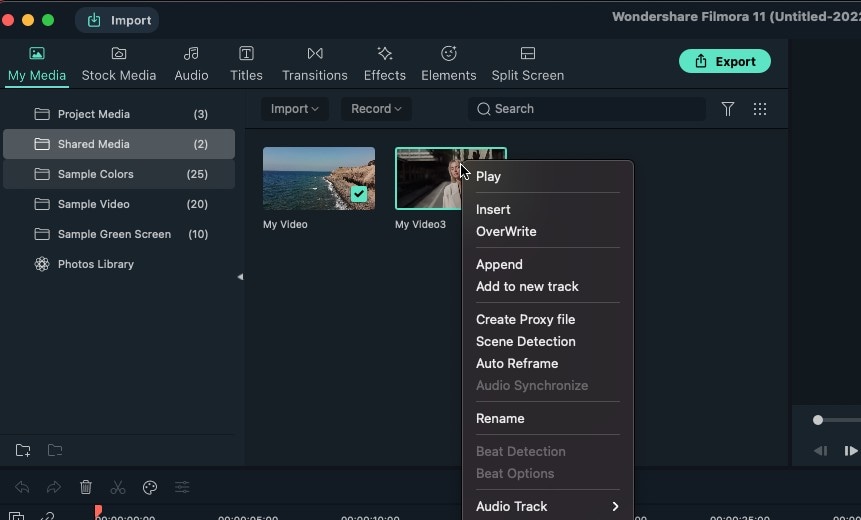Select the Project Media folder

119,114
